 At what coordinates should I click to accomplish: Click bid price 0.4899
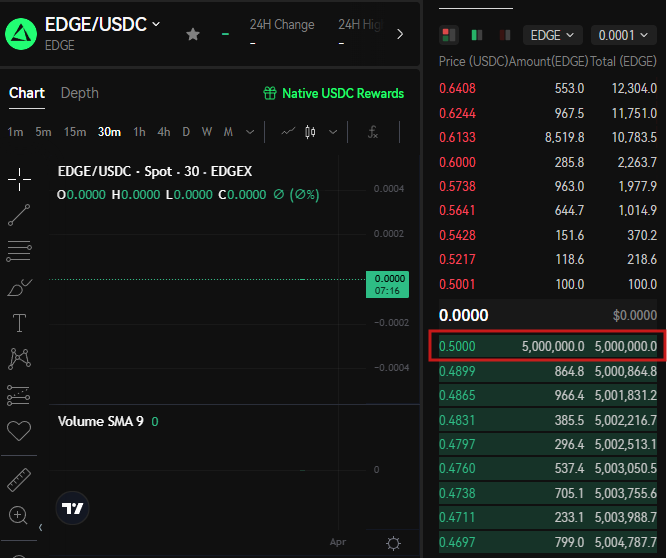(457, 371)
